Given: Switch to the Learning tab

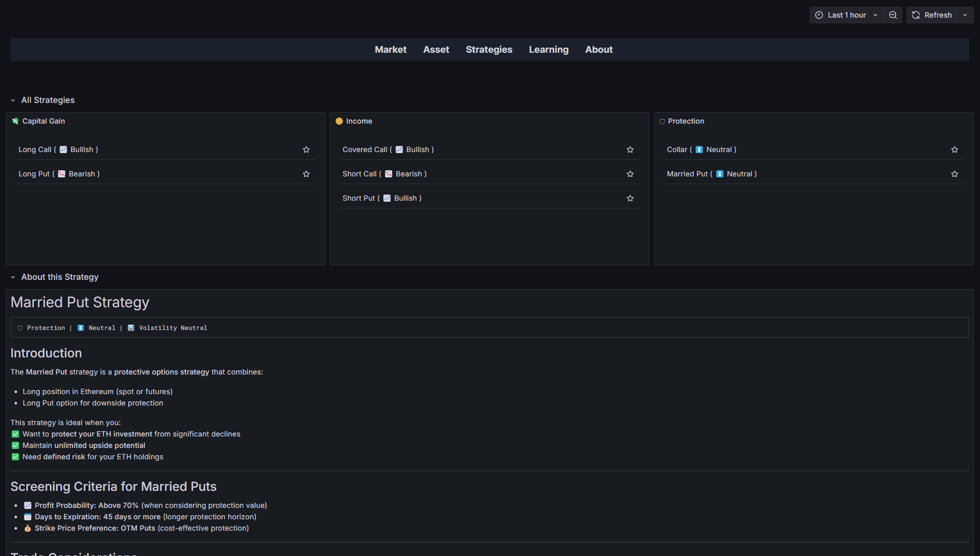Looking at the screenshot, I should pyautogui.click(x=548, y=50).
